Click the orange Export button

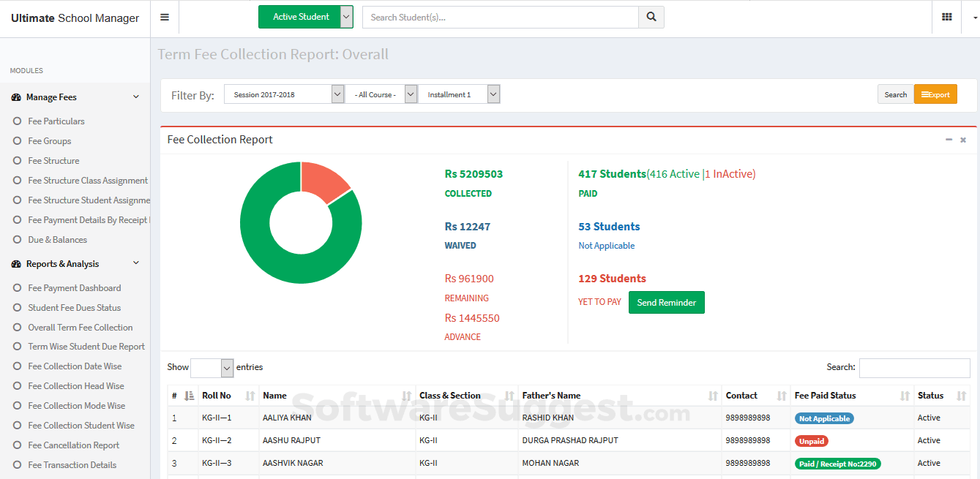(x=935, y=94)
